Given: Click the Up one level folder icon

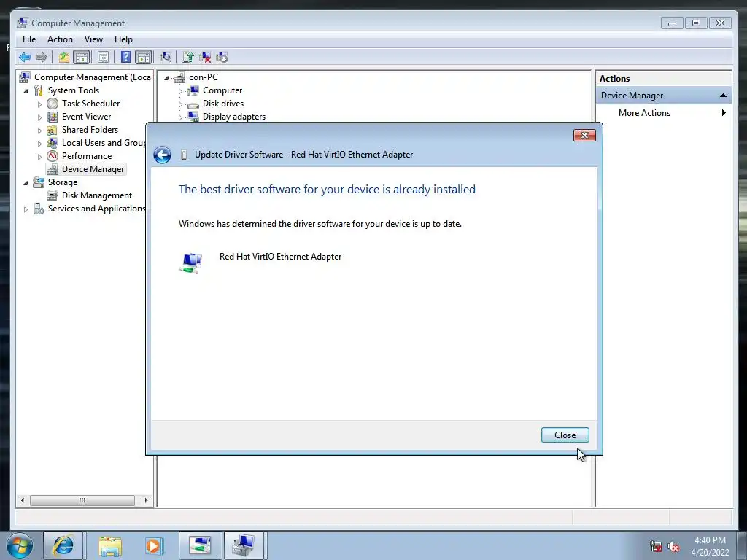Looking at the screenshot, I should (x=64, y=58).
